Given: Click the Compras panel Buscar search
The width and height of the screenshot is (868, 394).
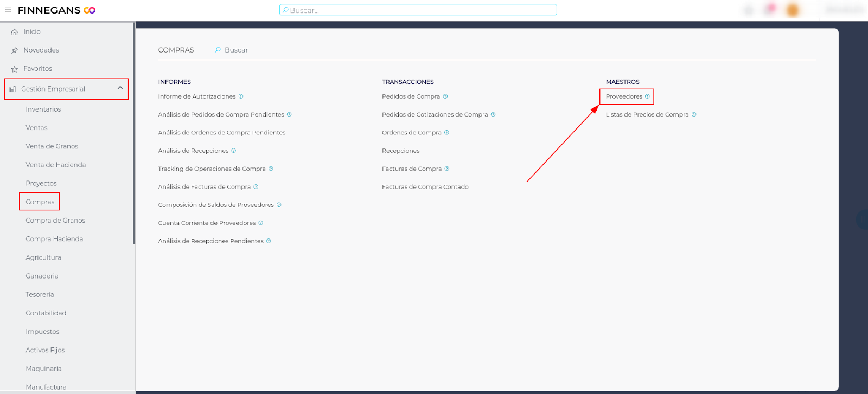Looking at the screenshot, I should pyautogui.click(x=237, y=50).
